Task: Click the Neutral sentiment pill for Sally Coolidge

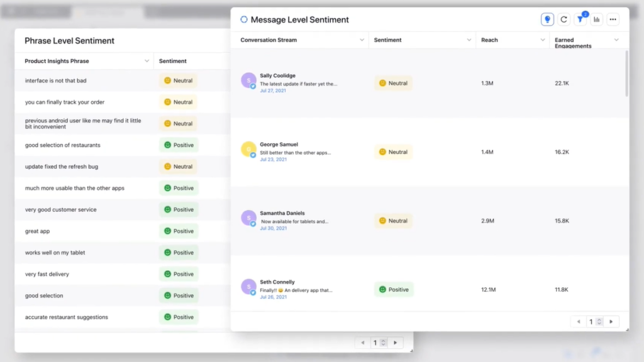Action: [x=393, y=83]
